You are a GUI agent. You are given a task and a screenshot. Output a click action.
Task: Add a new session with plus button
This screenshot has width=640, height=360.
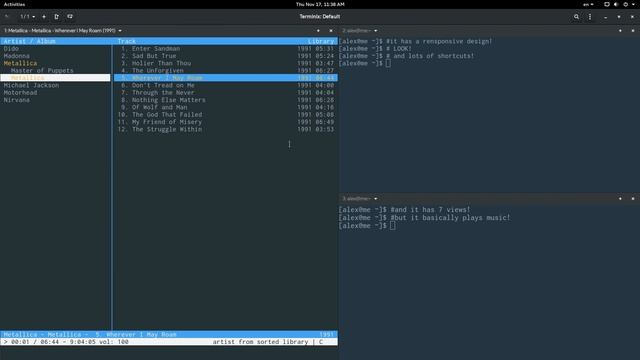(44, 17)
